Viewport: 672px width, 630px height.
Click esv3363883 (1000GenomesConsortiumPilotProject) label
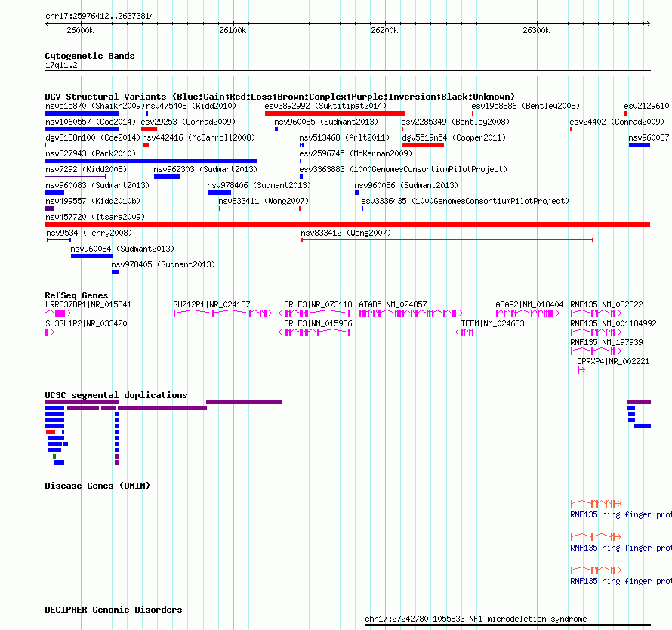tap(403, 169)
